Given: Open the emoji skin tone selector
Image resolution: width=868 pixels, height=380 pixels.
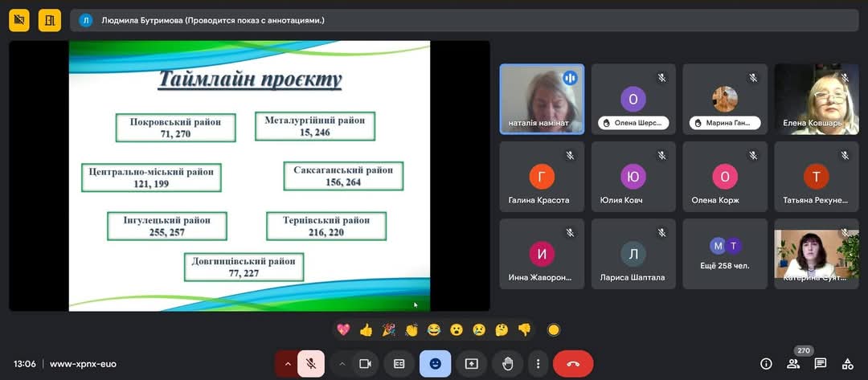Looking at the screenshot, I should tap(553, 329).
